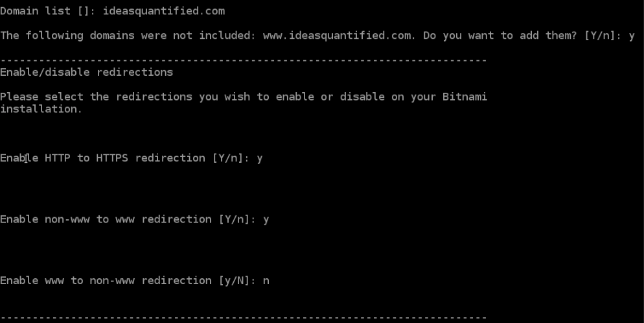Click 'Enable www to non-www redirection' text
The image size is (644, 323).
tap(106, 281)
